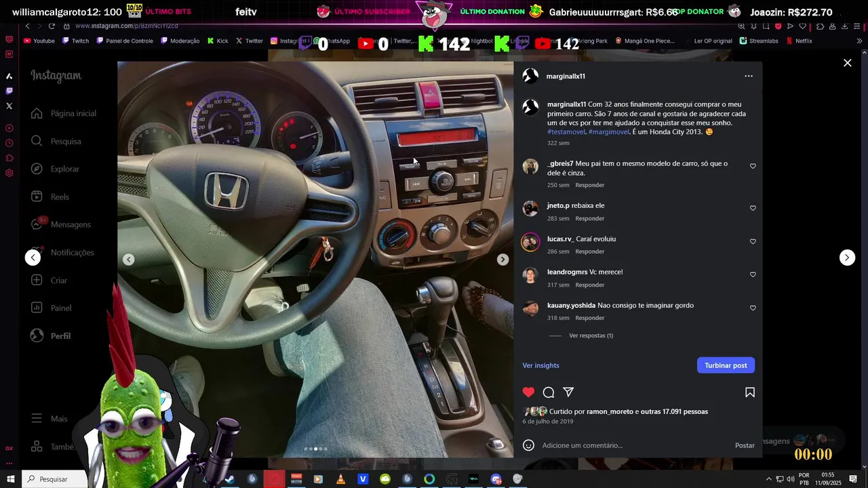Open the Twitch bookmark
The image size is (868, 488).
pos(75,41)
